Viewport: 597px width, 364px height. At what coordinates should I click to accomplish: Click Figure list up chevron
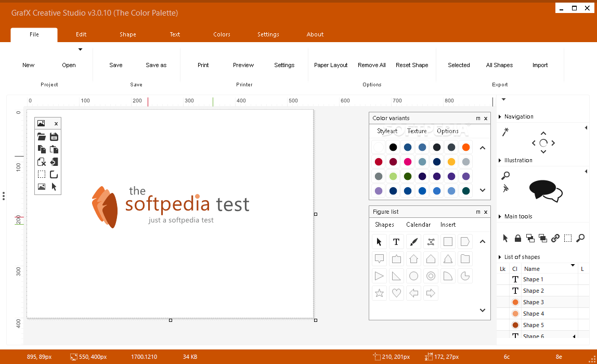[x=483, y=241]
